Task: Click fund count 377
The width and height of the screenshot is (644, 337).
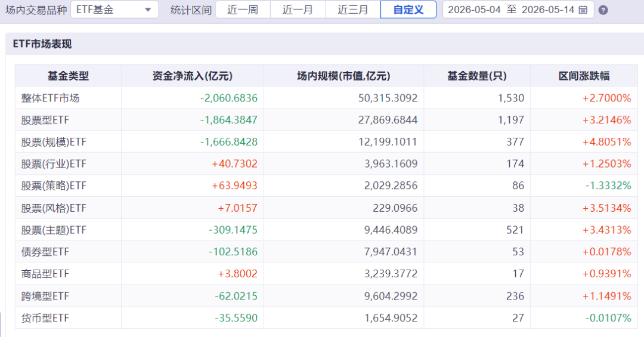Action: 515,142
